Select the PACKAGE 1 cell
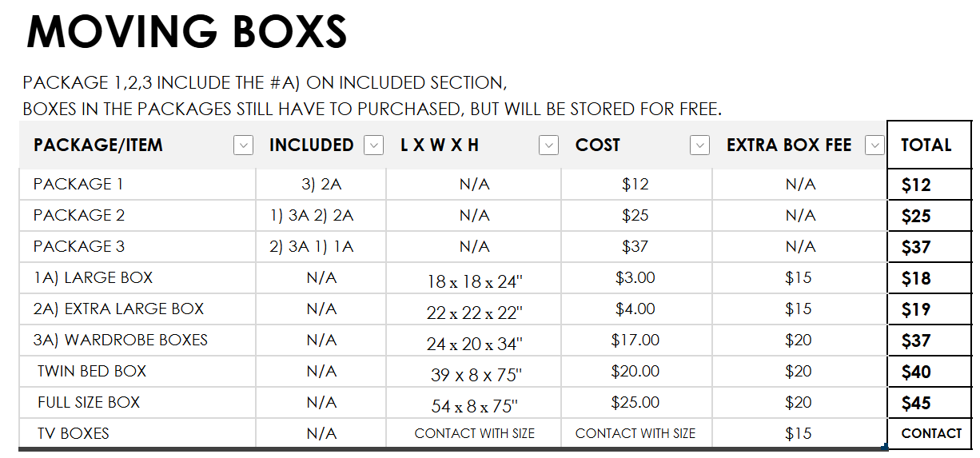Image resolution: width=980 pixels, height=458 pixels. pyautogui.click(x=137, y=184)
